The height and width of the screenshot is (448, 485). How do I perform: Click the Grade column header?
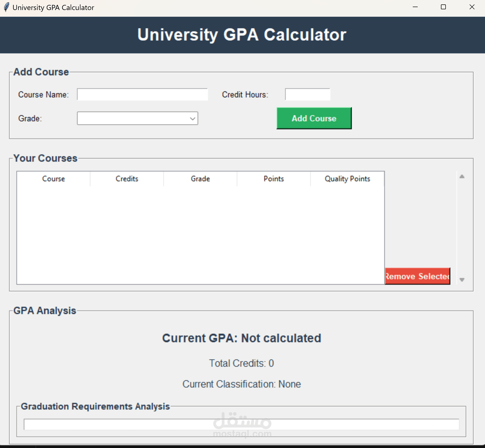[x=200, y=179]
